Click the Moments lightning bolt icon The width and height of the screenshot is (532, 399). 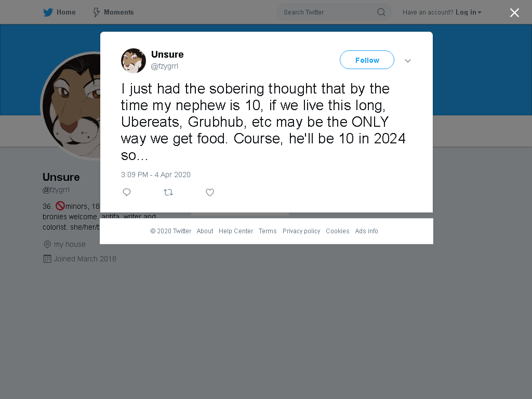point(96,12)
